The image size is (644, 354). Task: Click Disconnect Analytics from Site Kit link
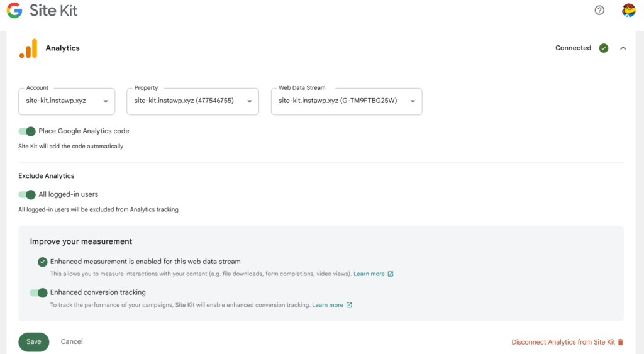click(x=563, y=342)
